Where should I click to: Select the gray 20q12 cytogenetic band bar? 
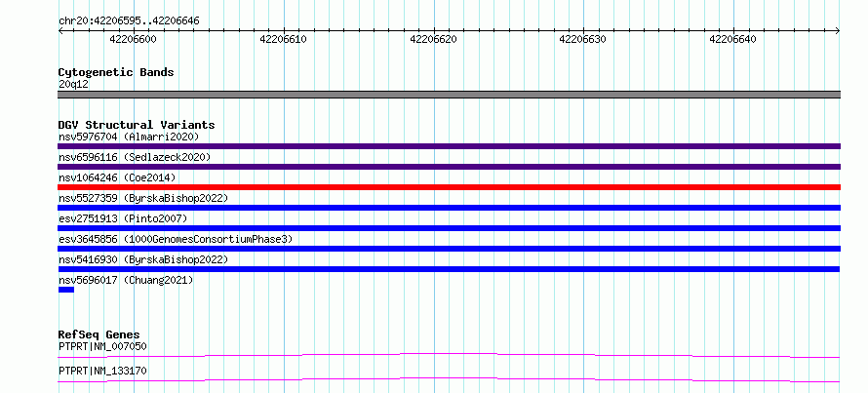449,95
